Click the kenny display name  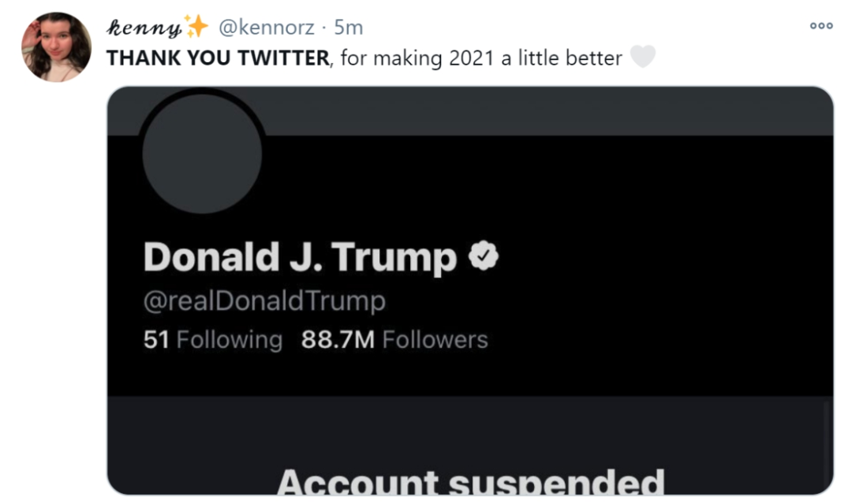pos(144,28)
